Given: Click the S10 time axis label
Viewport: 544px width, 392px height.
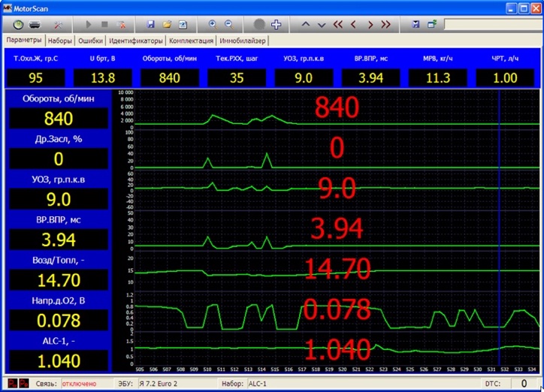Looking at the screenshot, I should pyautogui.click(x=207, y=369).
